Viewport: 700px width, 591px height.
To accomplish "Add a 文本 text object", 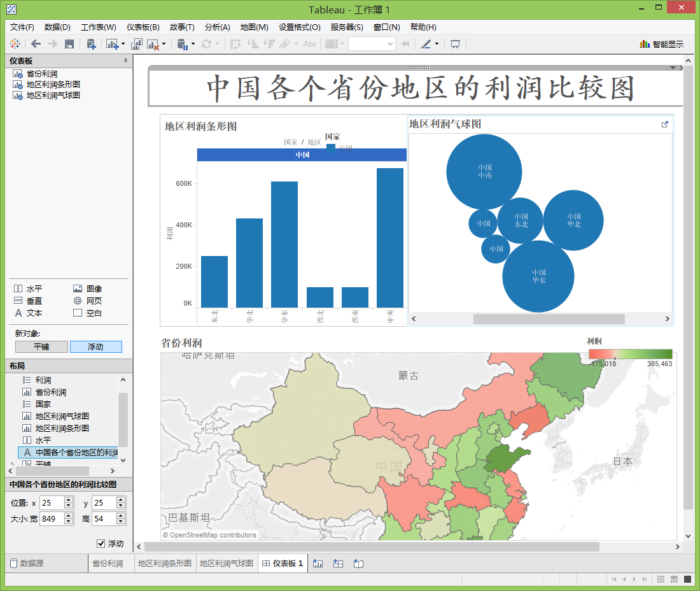I will point(28,313).
